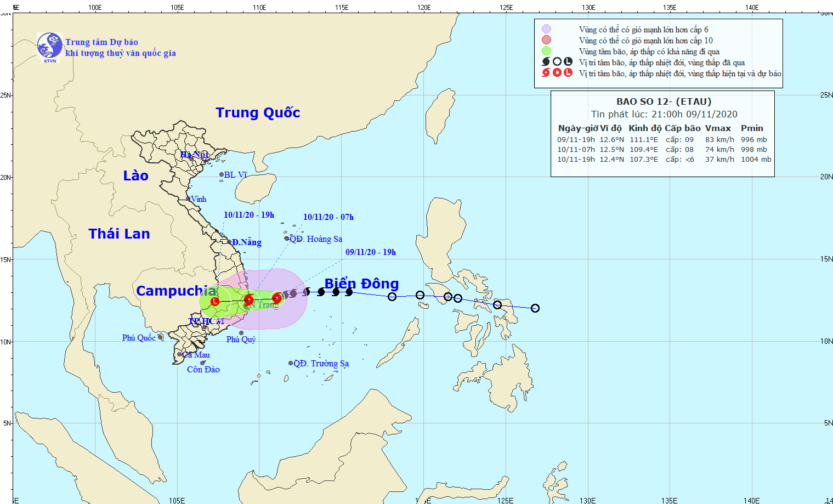Image resolution: width=833 pixels, height=504 pixels.
Task: Click the 'khí tượng thuỷ văn quốc gia' text
Action: coord(121,53)
